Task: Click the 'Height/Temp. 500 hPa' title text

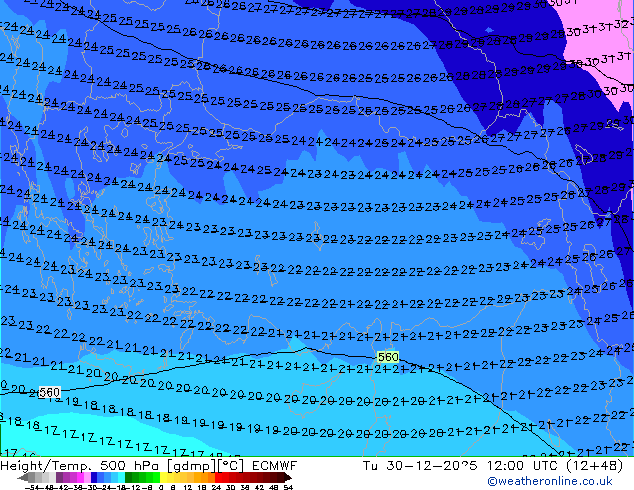Action: [80, 466]
